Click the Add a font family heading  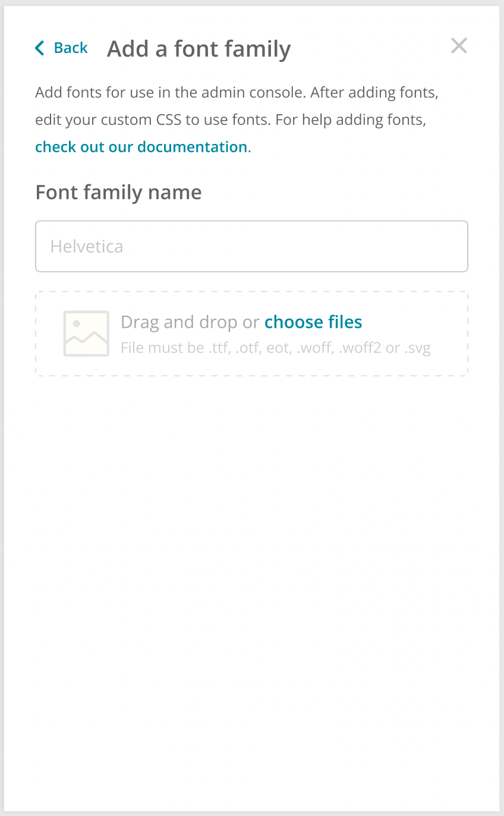199,49
